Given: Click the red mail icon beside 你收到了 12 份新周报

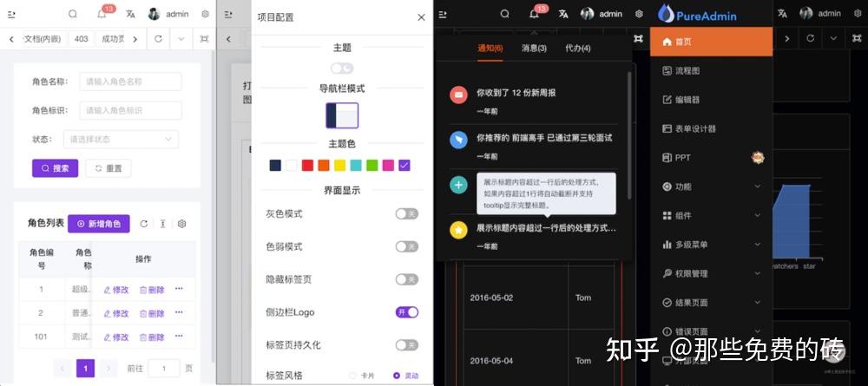Looking at the screenshot, I should pos(458,95).
